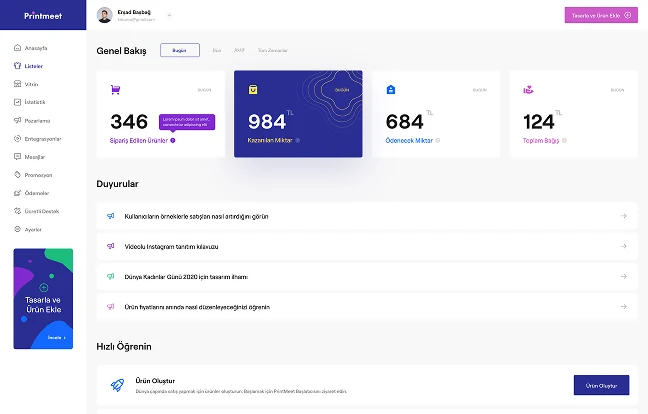Switch to the Tüm Zamanlar tab
Image resolution: width=648 pixels, height=414 pixels.
coord(272,50)
